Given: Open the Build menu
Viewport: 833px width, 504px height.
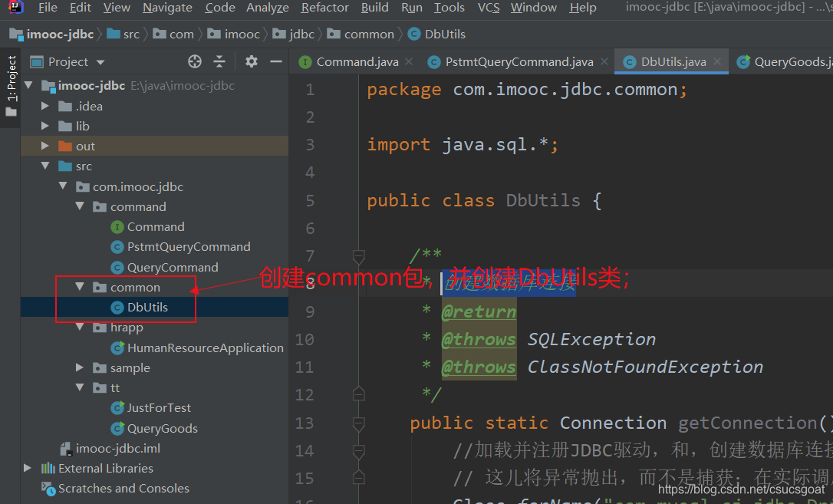Looking at the screenshot, I should pyautogui.click(x=374, y=8).
